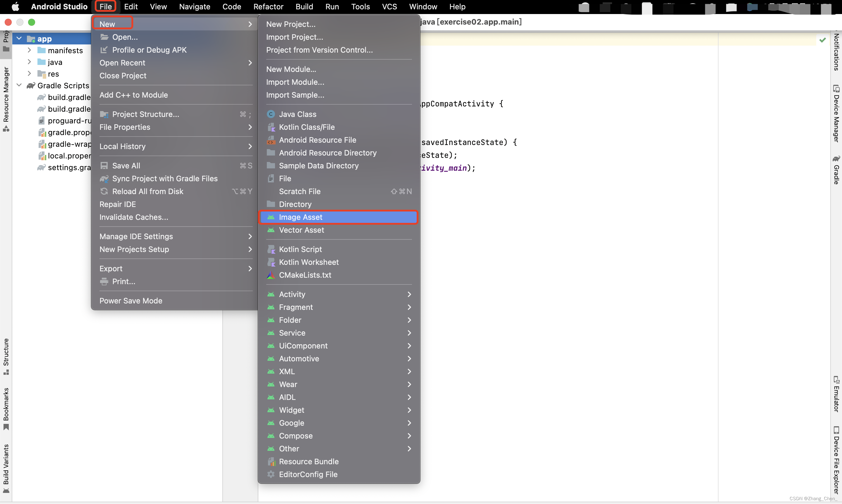Open the File menu in menu bar
Image resolution: width=842 pixels, height=504 pixels.
pyautogui.click(x=106, y=7)
